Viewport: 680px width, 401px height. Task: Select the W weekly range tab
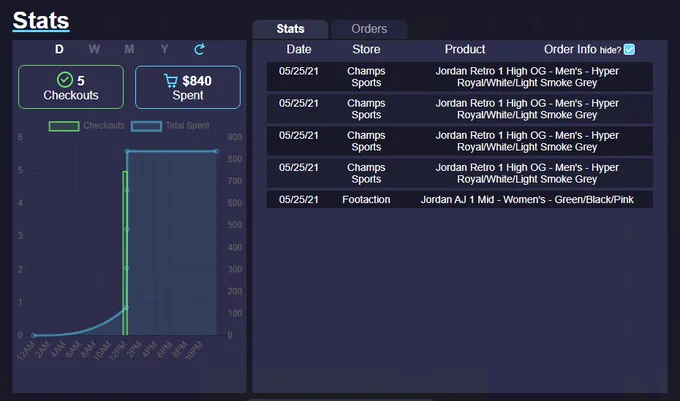tap(94, 49)
